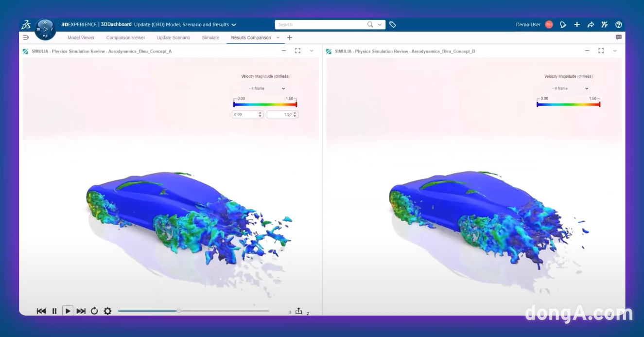Pause the animation playback
The width and height of the screenshot is (644, 337).
pyautogui.click(x=54, y=311)
